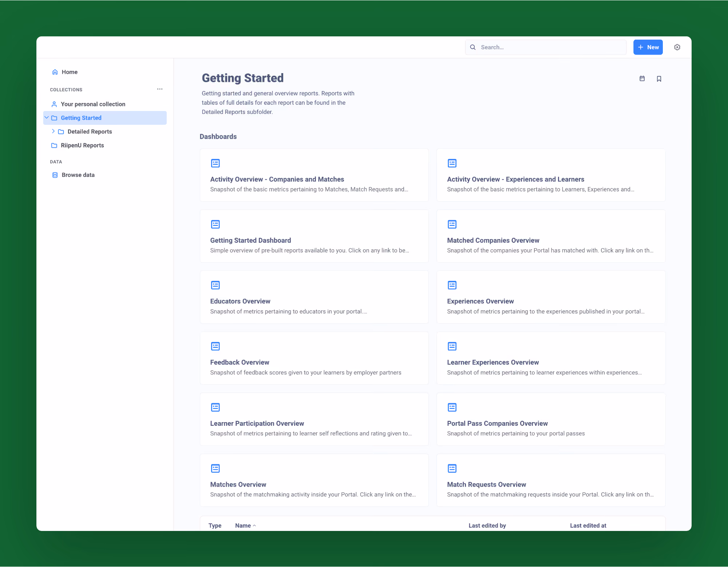728x567 pixels.
Task: Open the Feedback Overview dashboard
Action: [314, 358]
